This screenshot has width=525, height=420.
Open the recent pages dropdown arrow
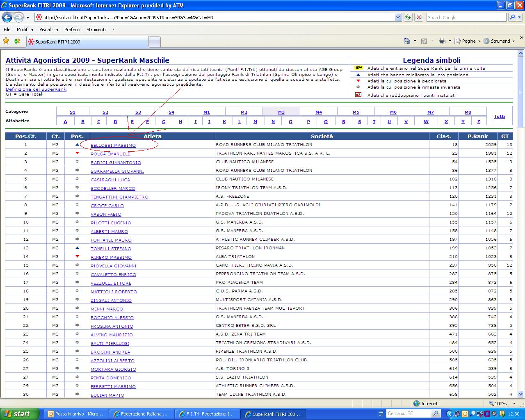coord(27,18)
